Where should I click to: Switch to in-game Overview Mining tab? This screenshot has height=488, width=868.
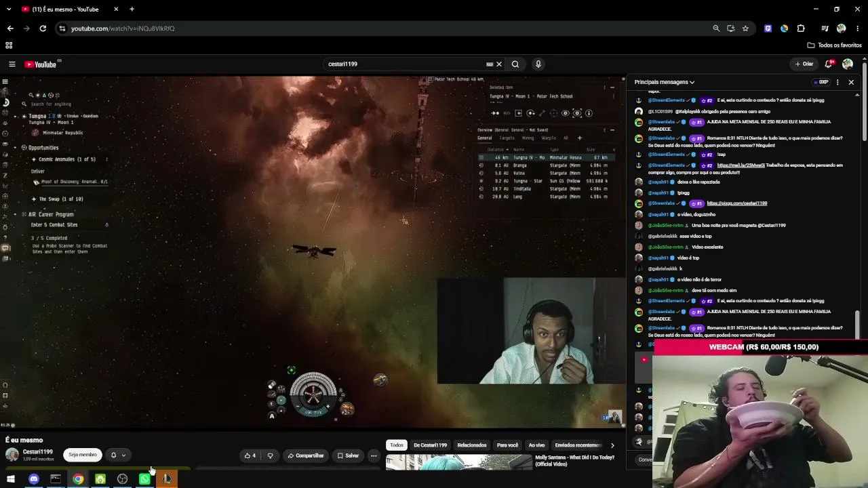pos(528,138)
